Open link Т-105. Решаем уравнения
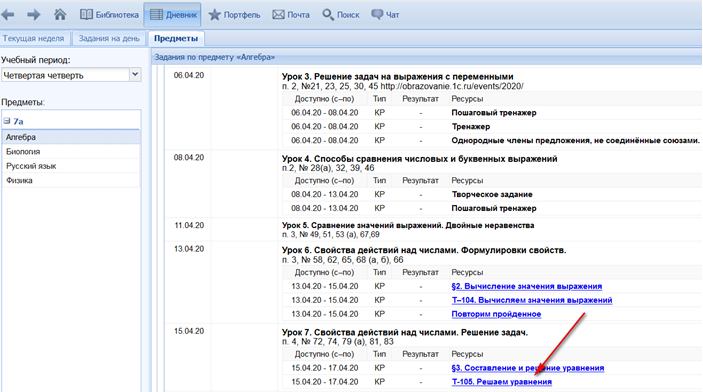703x392 pixels. (501, 382)
